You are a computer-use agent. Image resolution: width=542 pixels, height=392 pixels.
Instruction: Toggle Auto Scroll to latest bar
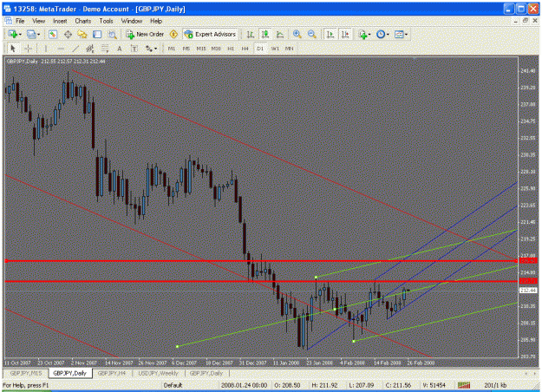coord(330,34)
